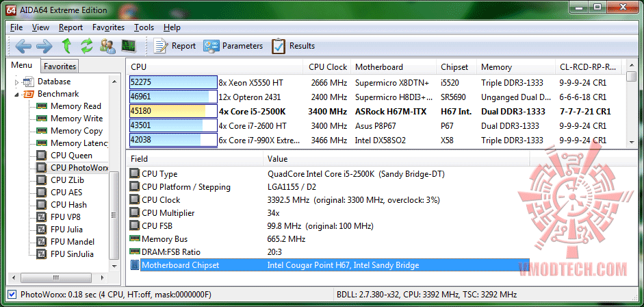Screen dimensions: 644x307
Task: Click the Forward navigation arrow icon
Action: [x=44, y=46]
